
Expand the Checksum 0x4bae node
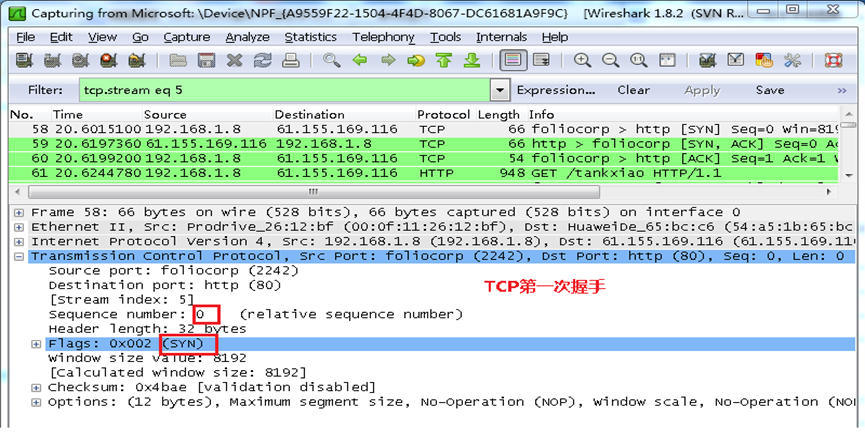click(36, 388)
